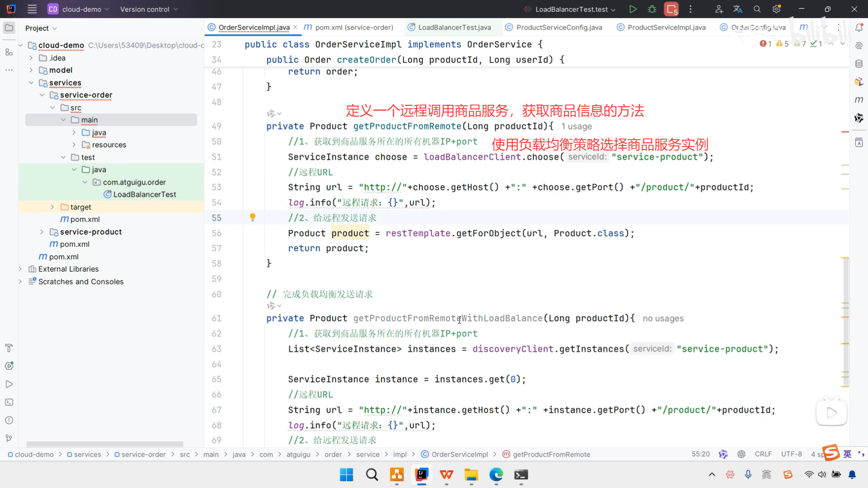Switch to ProductServiceConfig.java tab

(x=559, y=28)
